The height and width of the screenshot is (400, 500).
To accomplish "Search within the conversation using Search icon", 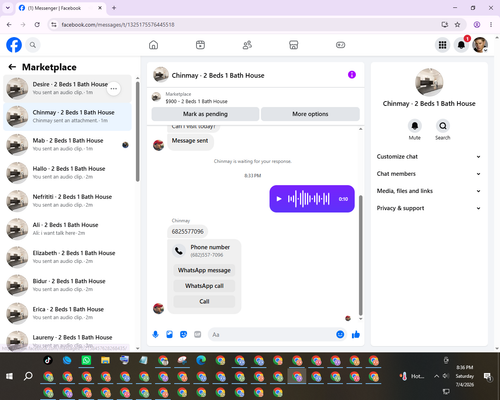I will (x=443, y=126).
